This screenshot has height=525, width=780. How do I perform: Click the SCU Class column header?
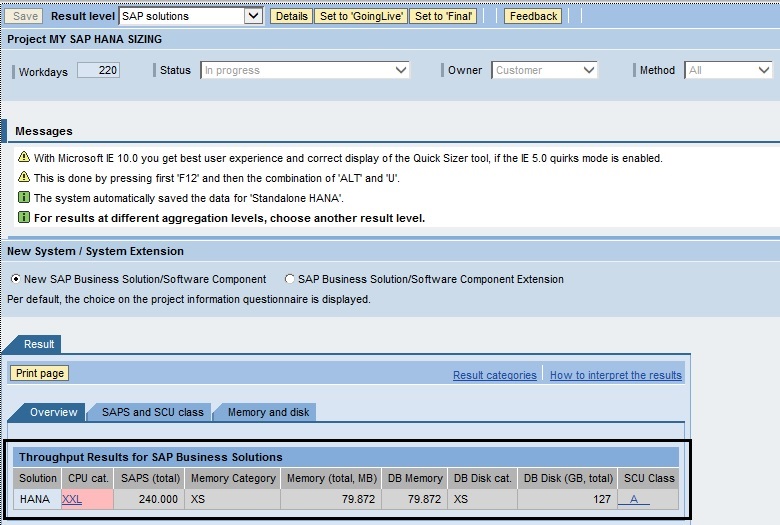pos(649,478)
